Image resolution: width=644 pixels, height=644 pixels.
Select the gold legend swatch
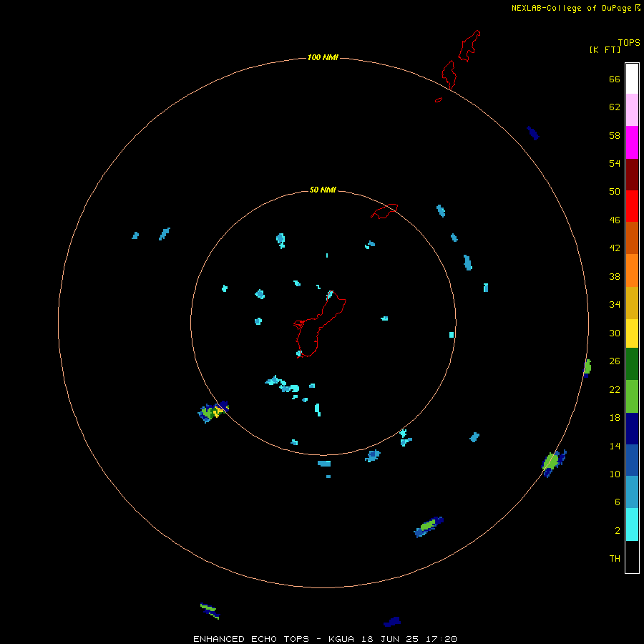pyautogui.click(x=632, y=303)
